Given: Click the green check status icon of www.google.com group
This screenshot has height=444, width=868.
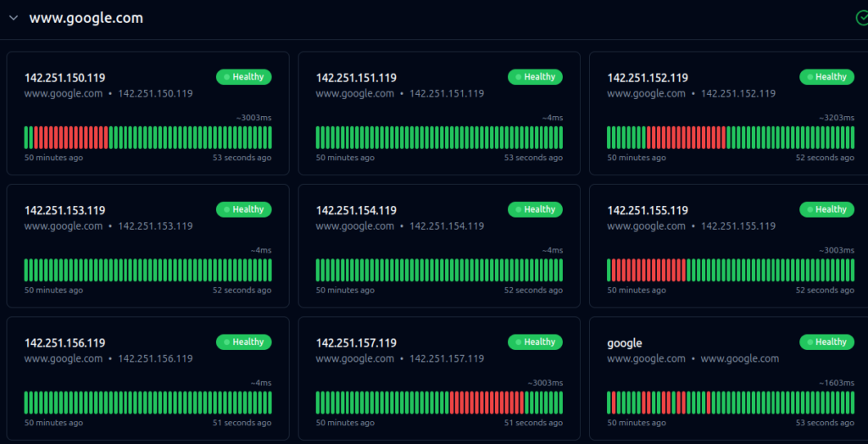Looking at the screenshot, I should click(862, 19).
